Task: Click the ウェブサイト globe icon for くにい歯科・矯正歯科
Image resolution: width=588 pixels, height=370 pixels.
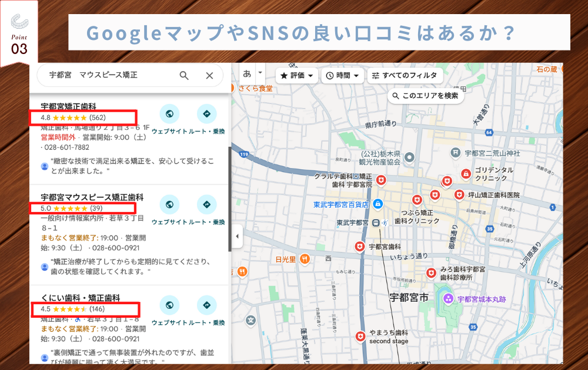Action: pyautogui.click(x=170, y=306)
